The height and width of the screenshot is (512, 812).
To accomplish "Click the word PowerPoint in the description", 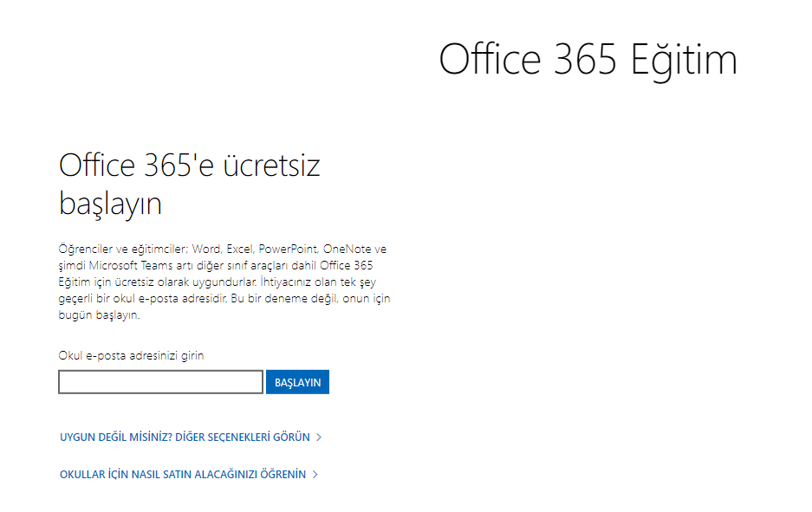I will click(x=288, y=249).
